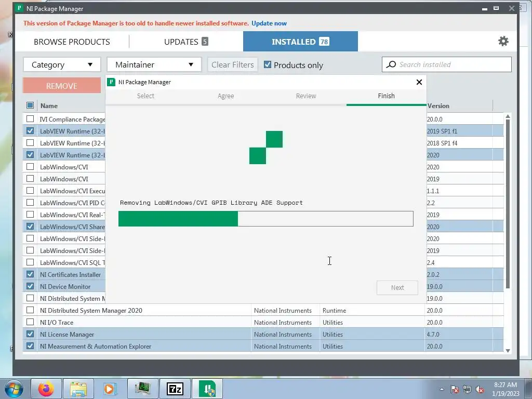Sort by the Name column header
The width and height of the screenshot is (532, 399).
point(49,105)
